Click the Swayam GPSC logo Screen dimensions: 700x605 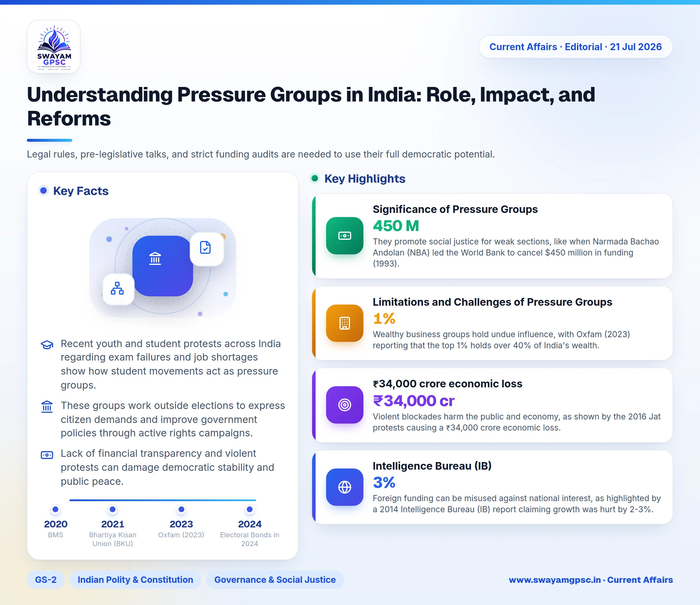(54, 47)
